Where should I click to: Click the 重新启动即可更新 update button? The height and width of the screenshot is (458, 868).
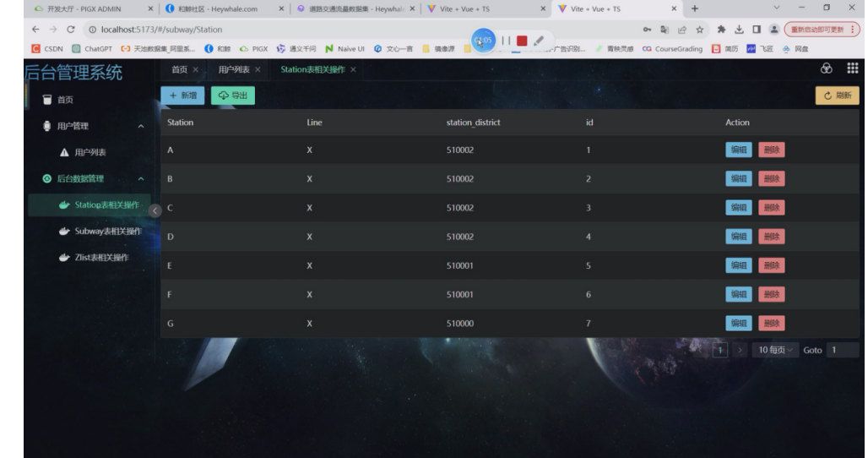click(822, 30)
